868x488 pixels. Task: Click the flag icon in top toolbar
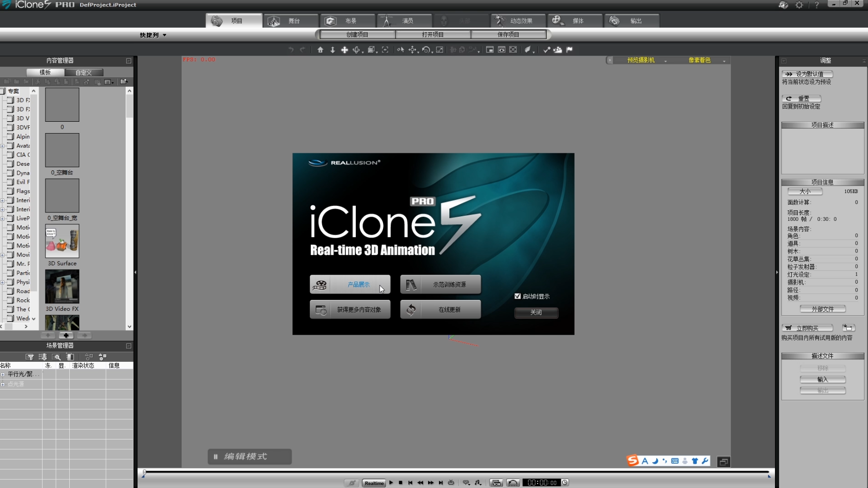point(570,50)
